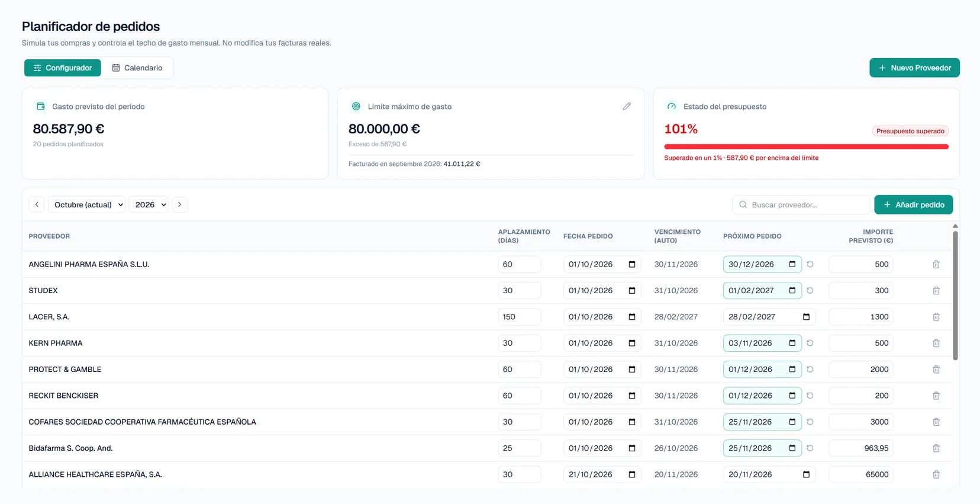Remove the LACER, S.A. order with trash icon
The height and width of the screenshot is (504, 980).
point(936,317)
